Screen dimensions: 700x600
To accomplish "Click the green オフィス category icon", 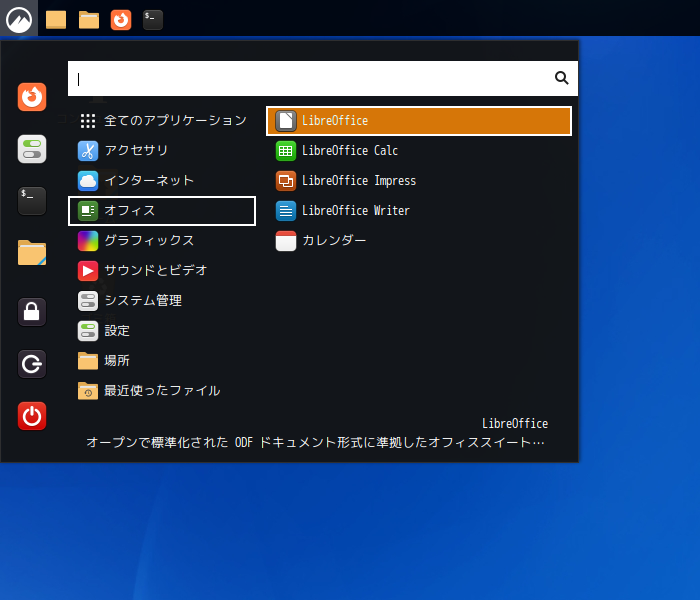I will click(88, 211).
